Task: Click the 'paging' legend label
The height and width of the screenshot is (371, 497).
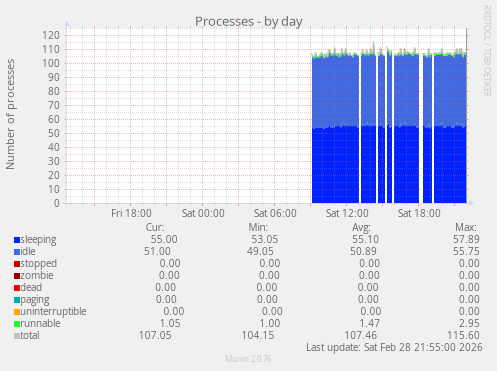Action: (x=35, y=300)
